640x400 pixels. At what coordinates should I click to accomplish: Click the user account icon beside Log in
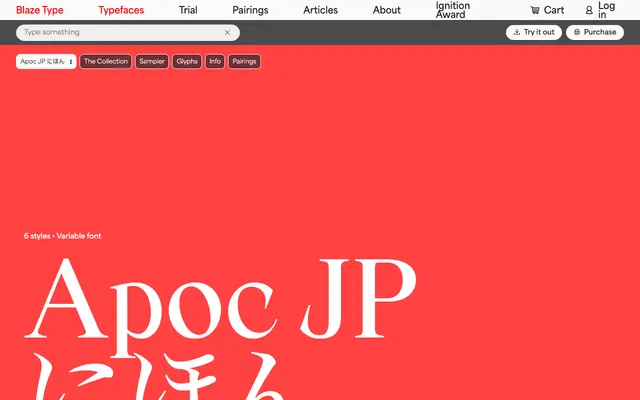589,10
